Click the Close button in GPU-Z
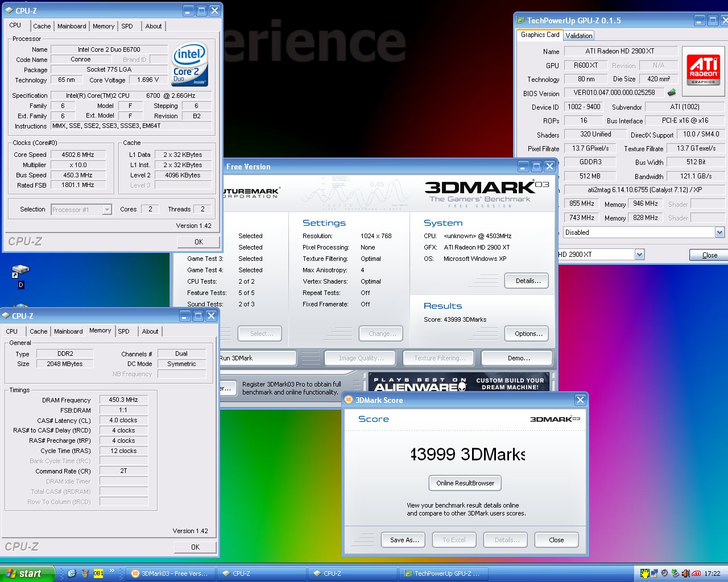728x582 pixels. 709,255
